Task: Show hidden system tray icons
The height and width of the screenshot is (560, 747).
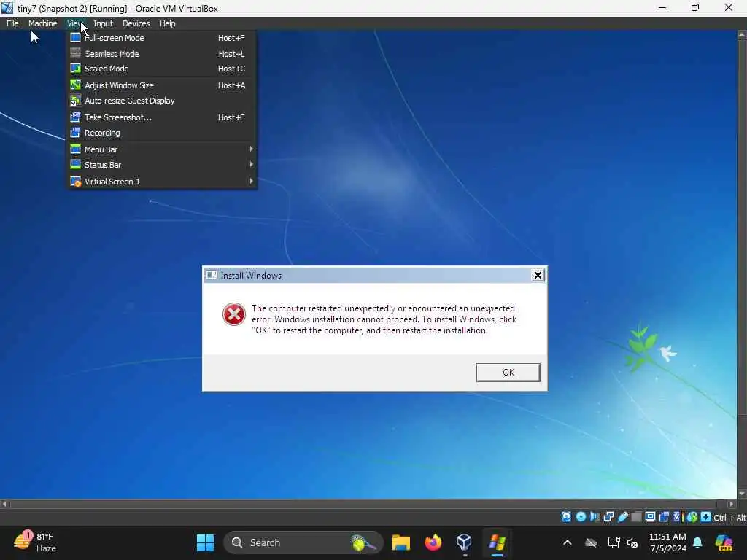Action: [x=568, y=542]
